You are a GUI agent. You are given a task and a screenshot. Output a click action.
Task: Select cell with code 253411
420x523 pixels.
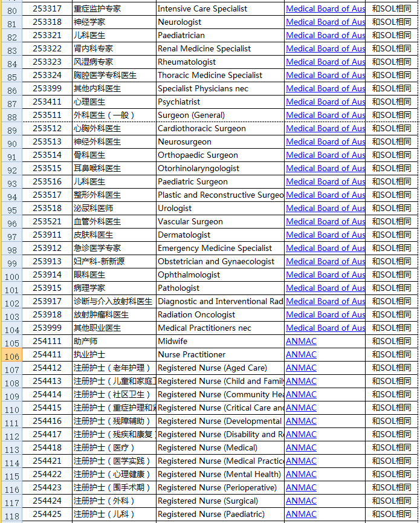click(x=47, y=102)
